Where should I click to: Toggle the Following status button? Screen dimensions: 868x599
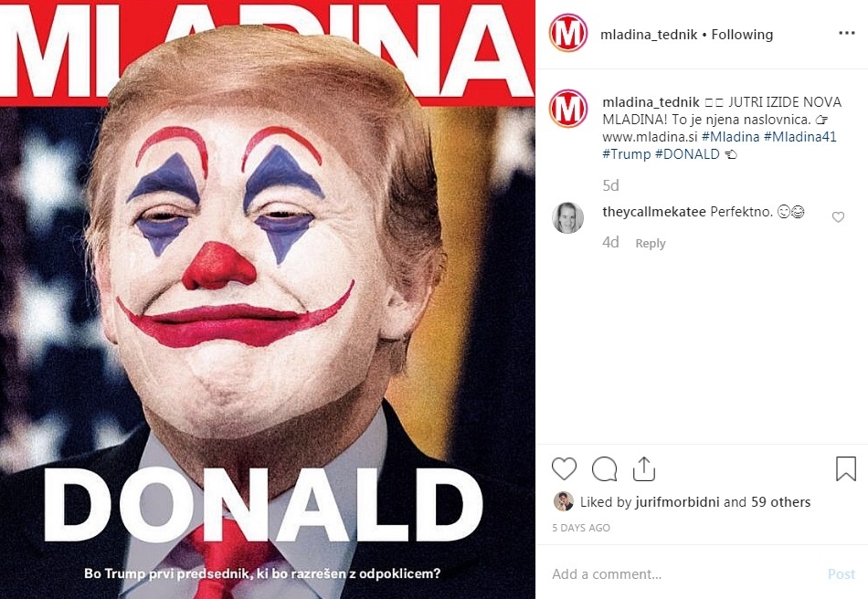pyautogui.click(x=742, y=35)
